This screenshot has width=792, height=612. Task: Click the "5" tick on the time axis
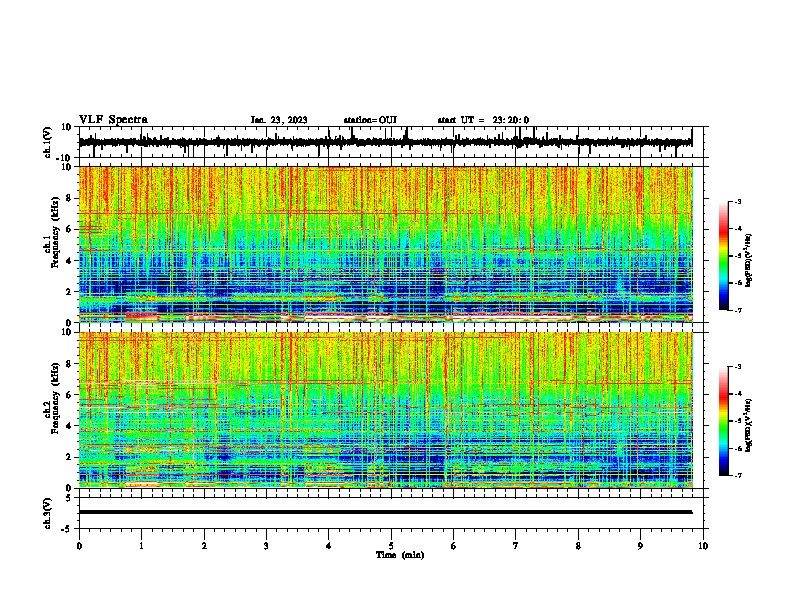pos(391,546)
